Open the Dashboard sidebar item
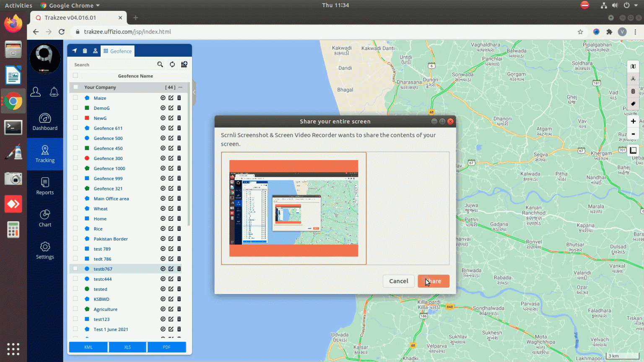 [x=45, y=122]
